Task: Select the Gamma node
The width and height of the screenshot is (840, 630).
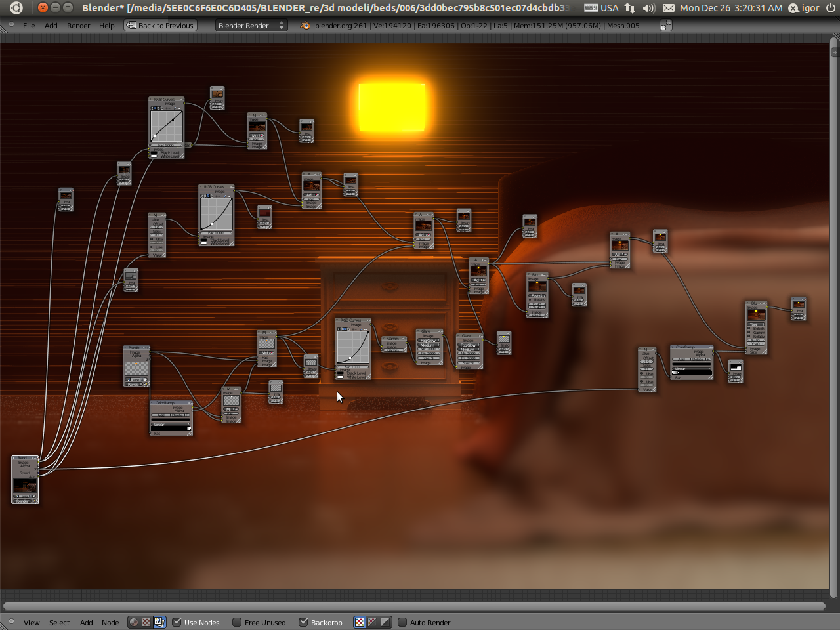Action: pos(394,344)
